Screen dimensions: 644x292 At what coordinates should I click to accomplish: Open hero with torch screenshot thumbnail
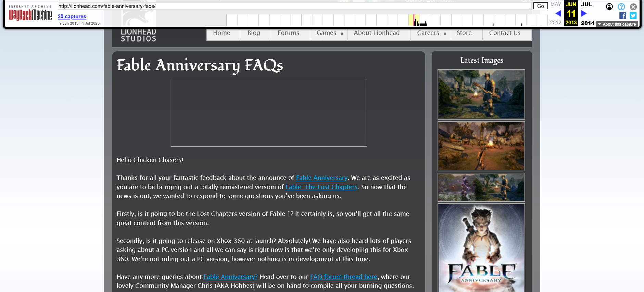tap(481, 94)
